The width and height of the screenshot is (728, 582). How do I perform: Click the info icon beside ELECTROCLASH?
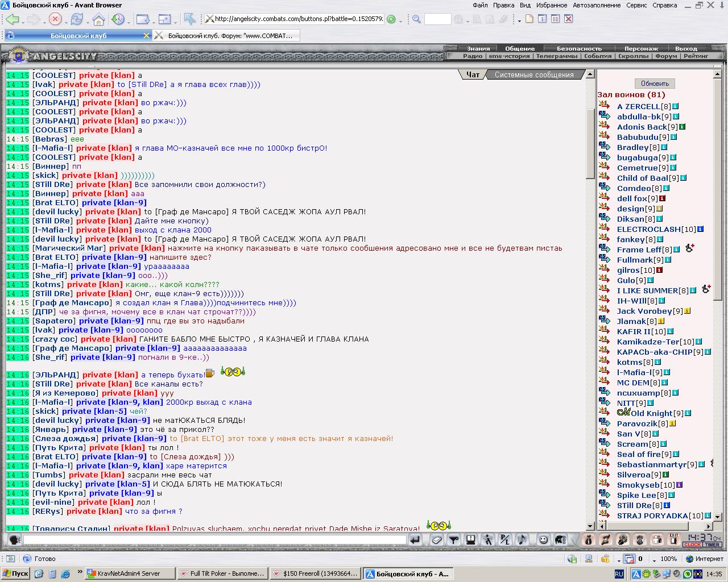[x=701, y=229]
